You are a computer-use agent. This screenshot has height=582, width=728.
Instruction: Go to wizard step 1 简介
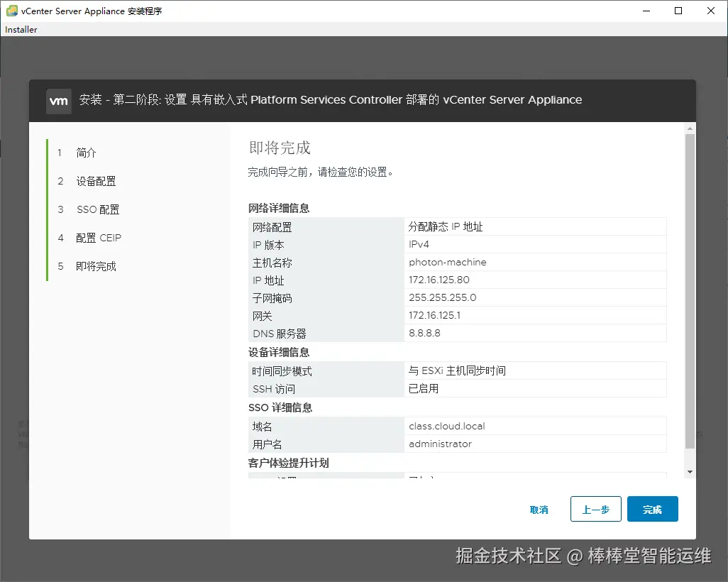pos(87,153)
